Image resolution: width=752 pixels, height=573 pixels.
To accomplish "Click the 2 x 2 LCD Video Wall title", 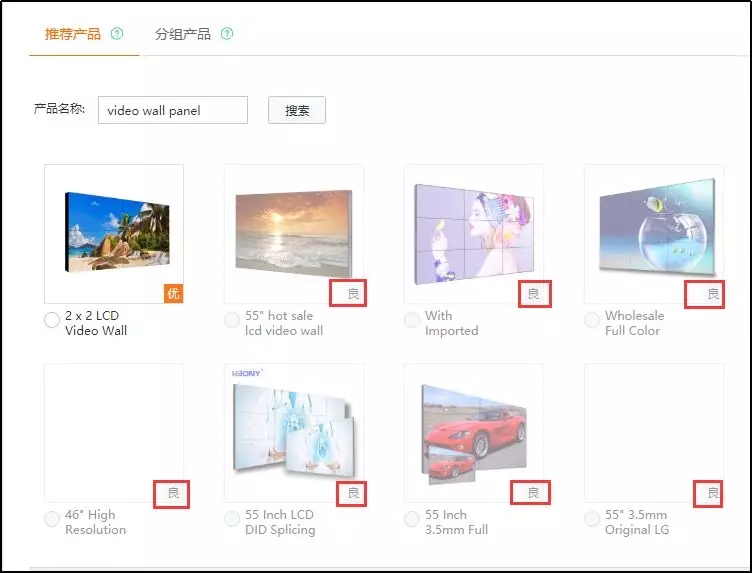I will pyautogui.click(x=96, y=323).
